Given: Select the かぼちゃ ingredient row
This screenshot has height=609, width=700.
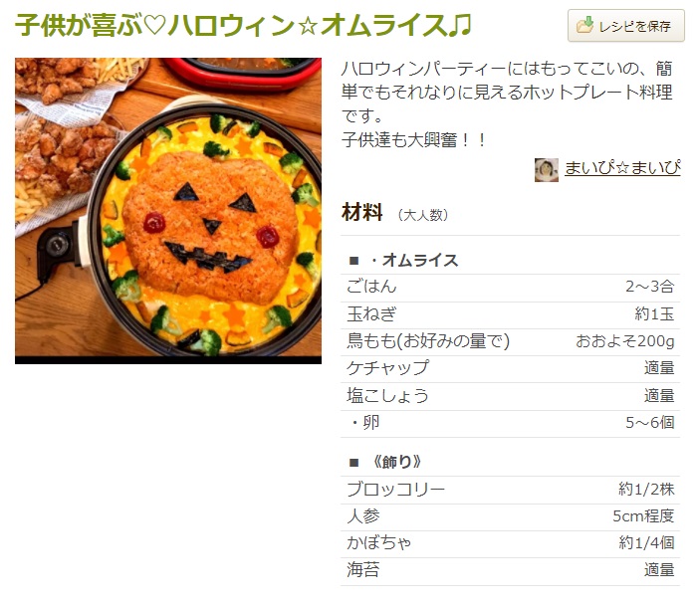Looking at the screenshot, I should (x=510, y=544).
